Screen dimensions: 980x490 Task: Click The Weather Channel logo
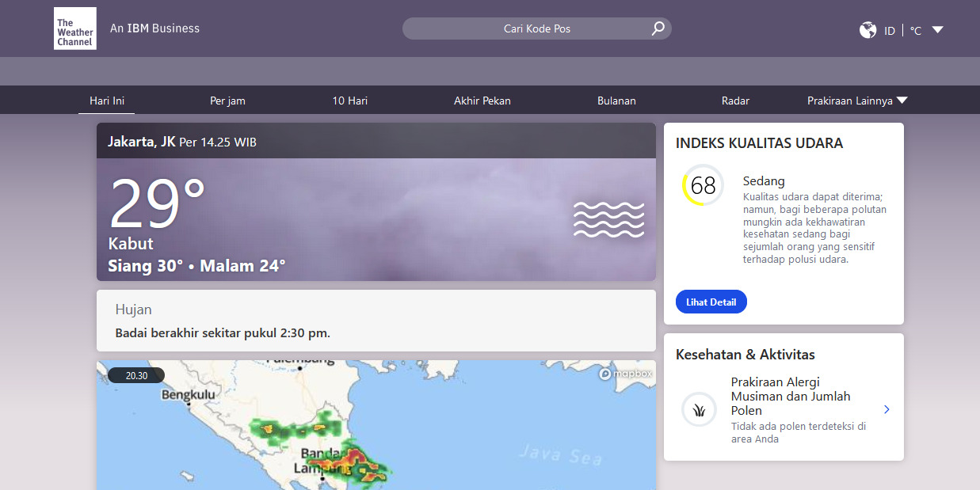pos(75,29)
